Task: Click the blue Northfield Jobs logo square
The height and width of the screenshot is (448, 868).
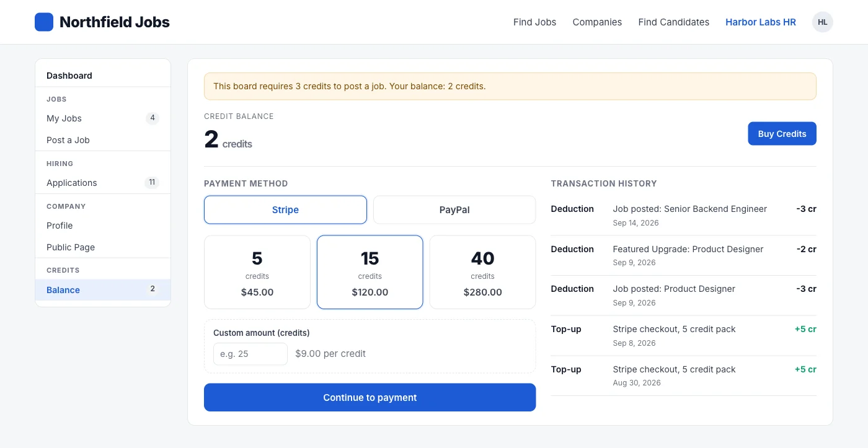Action: coord(44,22)
